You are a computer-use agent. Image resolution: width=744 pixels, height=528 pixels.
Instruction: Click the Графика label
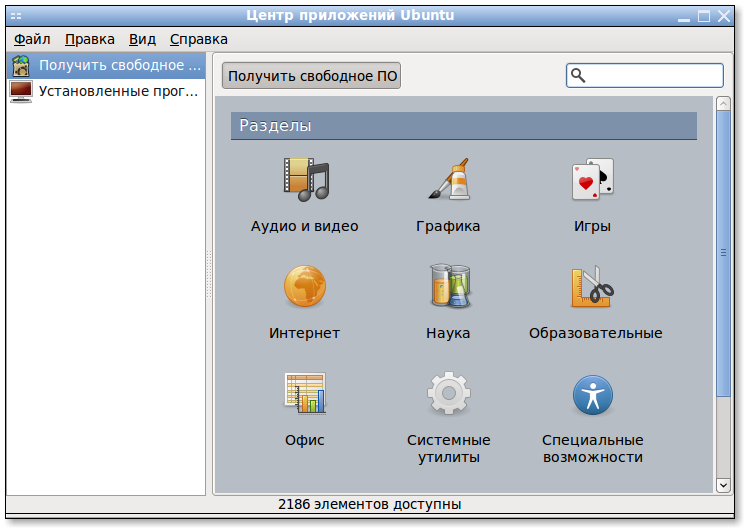point(448,226)
